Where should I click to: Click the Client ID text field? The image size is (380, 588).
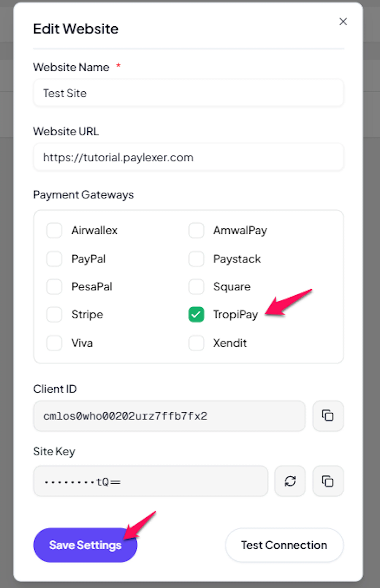(169, 416)
